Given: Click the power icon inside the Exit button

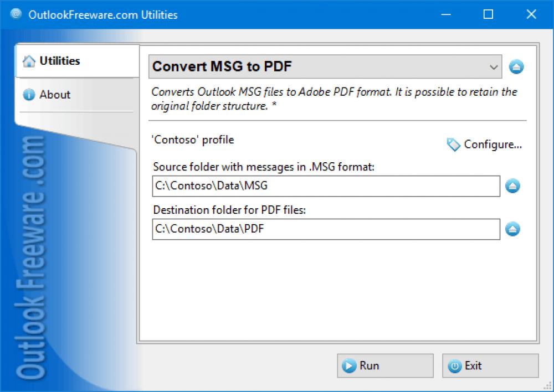Looking at the screenshot, I should 455,365.
